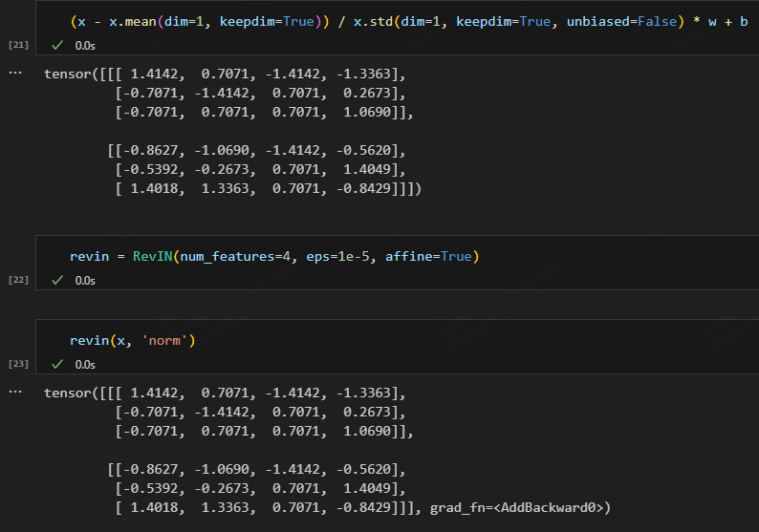Click execution count label [21]
The height and width of the screenshot is (532, 759).
pyautogui.click(x=18, y=45)
